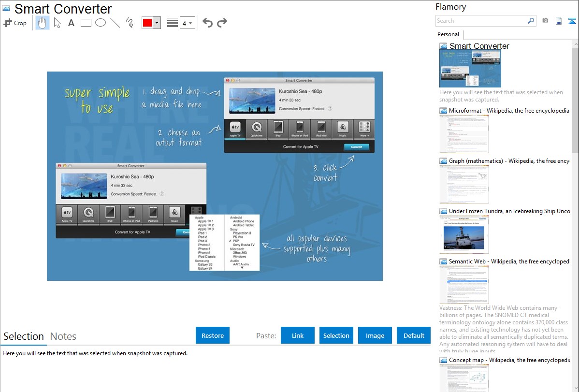Click the icon beside the Smart Converter sidebar entry
Viewport: 579px width, 392px height.
point(443,46)
